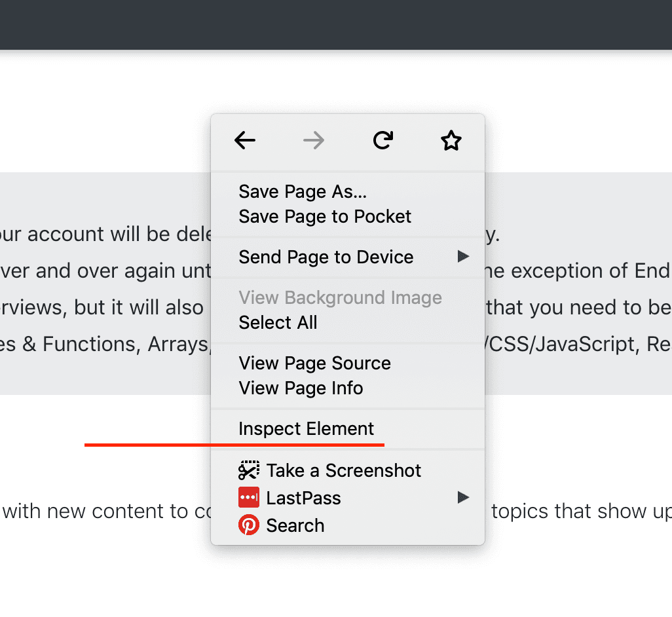This screenshot has width=672, height=617.
Task: Click the scissors icon beside Take a Screenshot
Action: point(249,470)
